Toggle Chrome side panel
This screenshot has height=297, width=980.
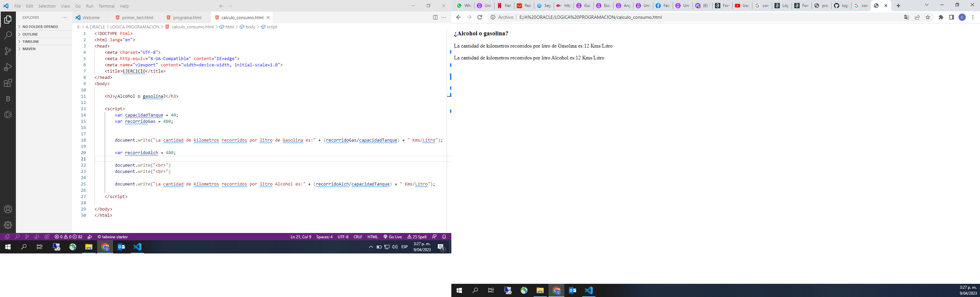(x=952, y=17)
